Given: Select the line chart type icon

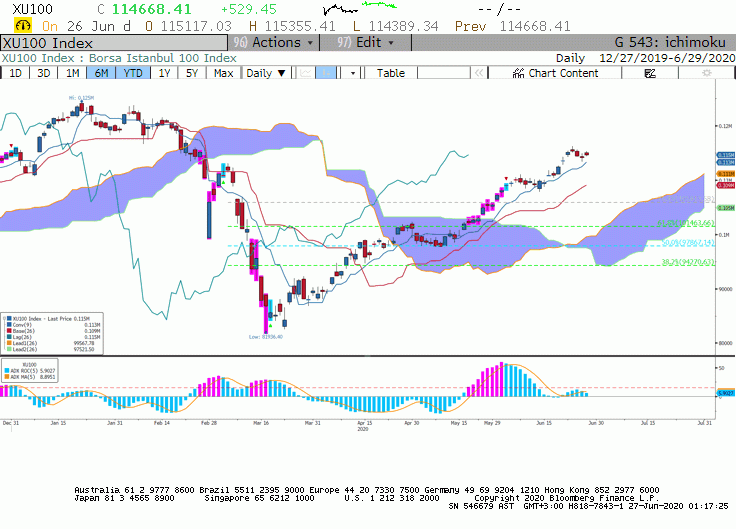Looking at the screenshot, I should tap(306, 73).
